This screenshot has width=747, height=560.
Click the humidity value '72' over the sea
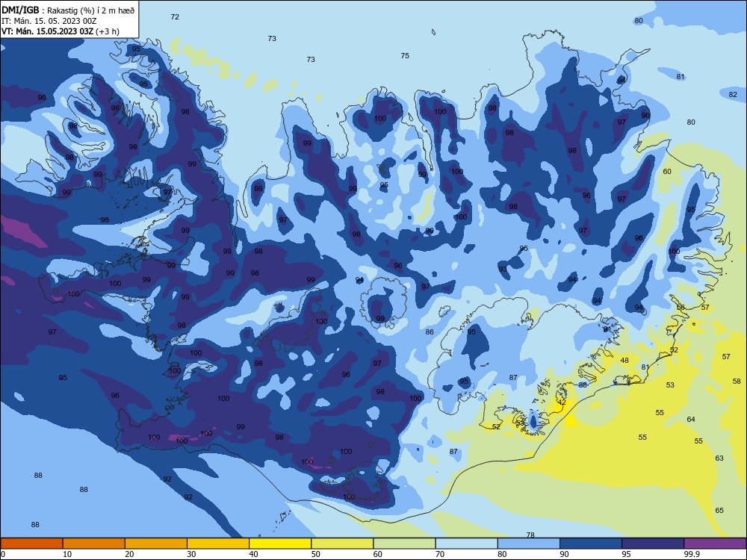click(x=175, y=16)
